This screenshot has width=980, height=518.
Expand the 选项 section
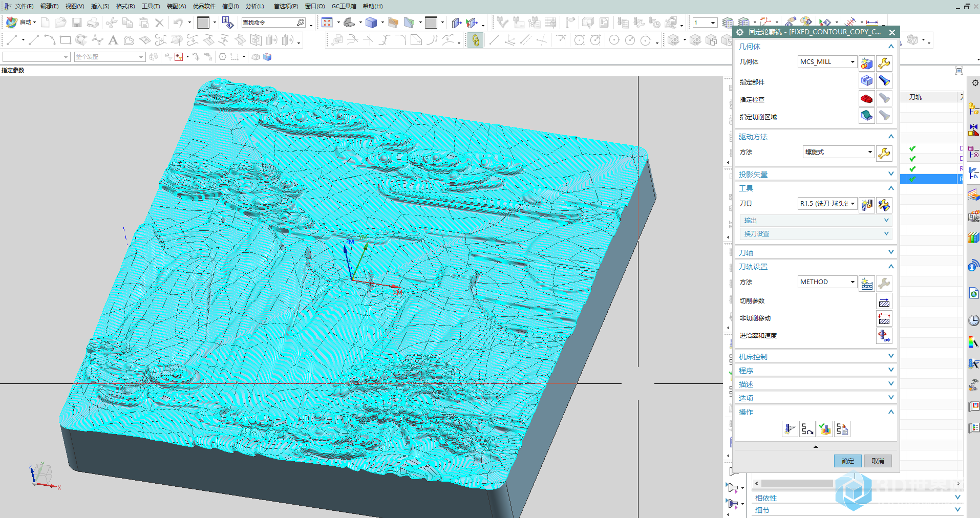[x=816, y=398]
